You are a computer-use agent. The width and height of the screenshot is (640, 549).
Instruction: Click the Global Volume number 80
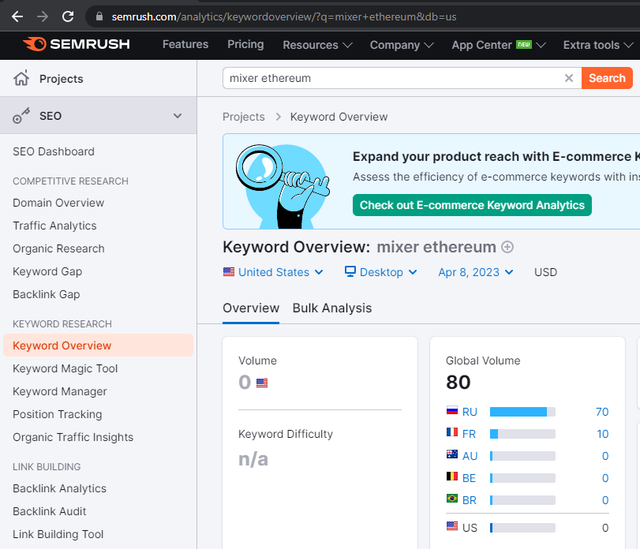pos(458,382)
